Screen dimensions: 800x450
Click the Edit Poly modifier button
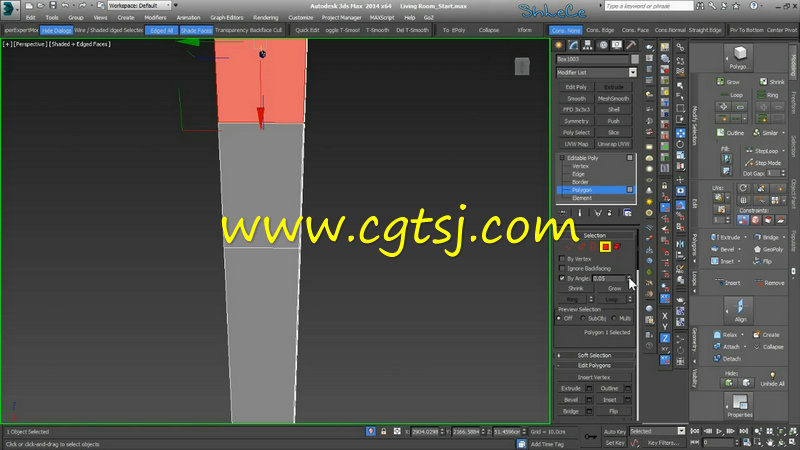click(x=576, y=87)
